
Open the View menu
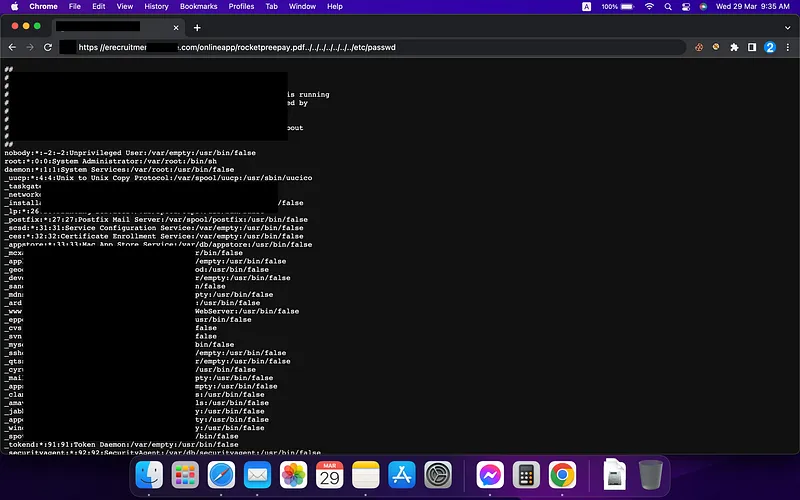point(124,7)
